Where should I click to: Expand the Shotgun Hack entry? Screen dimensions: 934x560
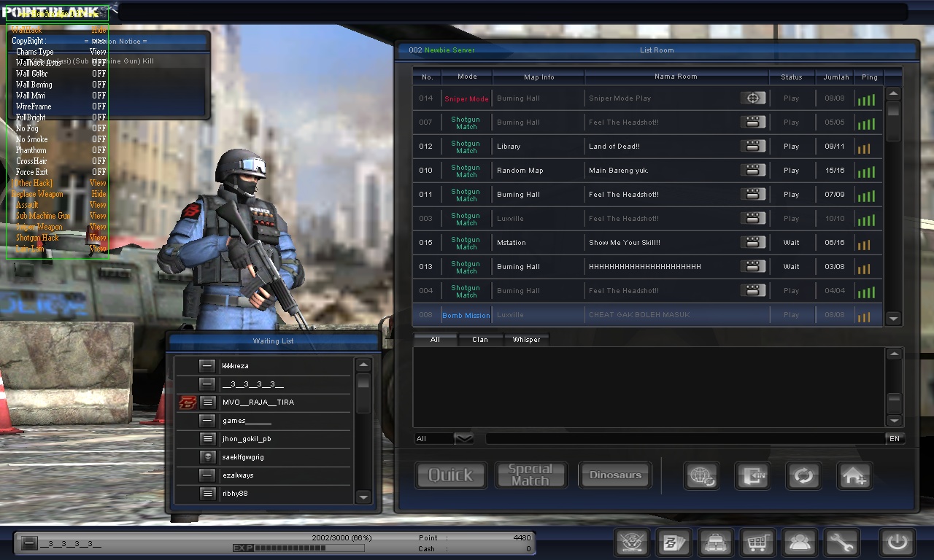click(x=98, y=238)
